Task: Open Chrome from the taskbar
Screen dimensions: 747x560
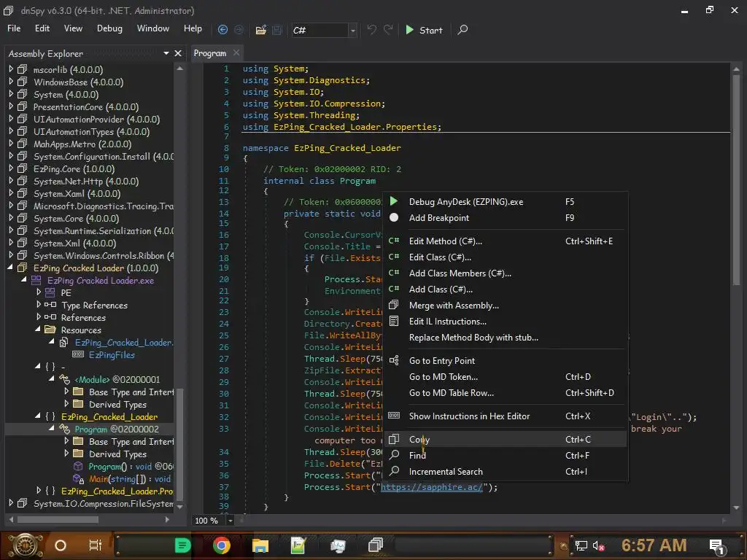Action: 222,545
